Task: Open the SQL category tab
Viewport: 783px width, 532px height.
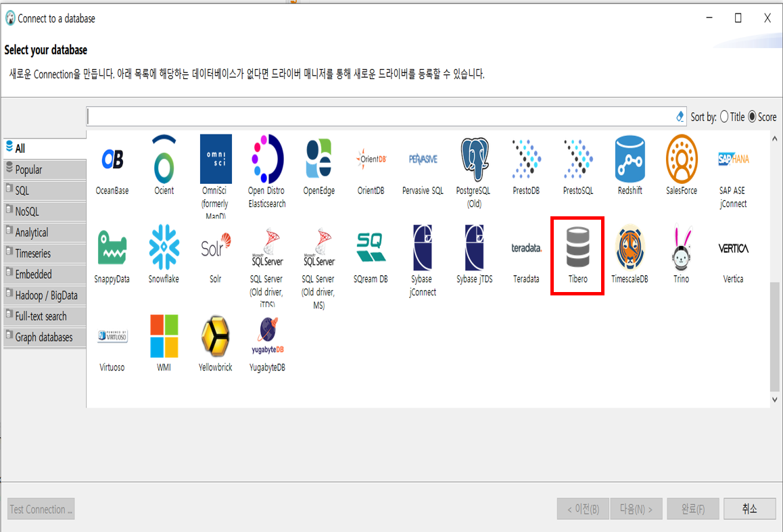Action: click(x=45, y=190)
